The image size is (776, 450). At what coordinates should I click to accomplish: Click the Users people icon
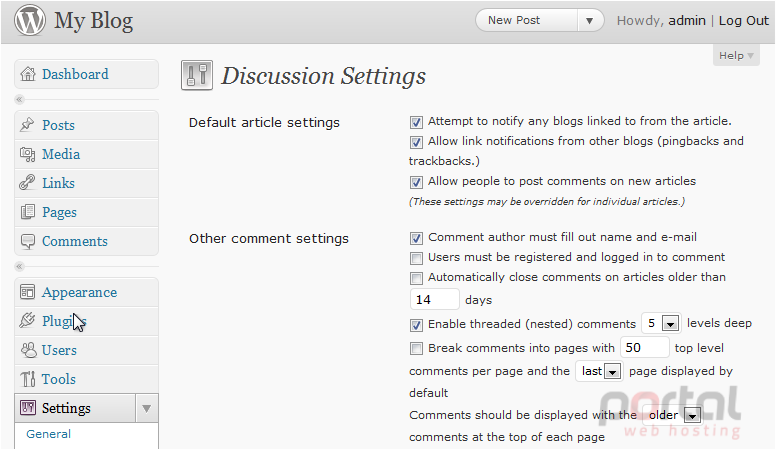29,350
